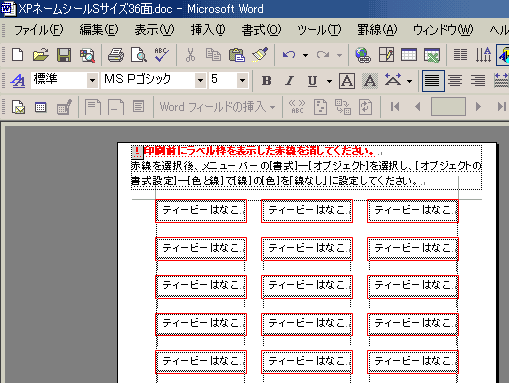Open the 表示(V) menu
Image resolution: width=509 pixels, height=383 pixels.
tap(154, 30)
